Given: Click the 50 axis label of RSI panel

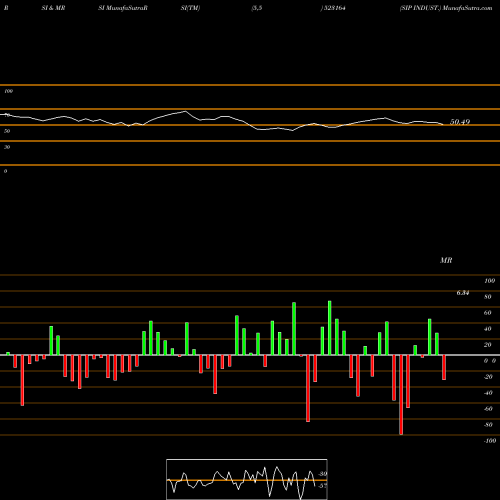Looking at the screenshot, I should tap(7, 131).
